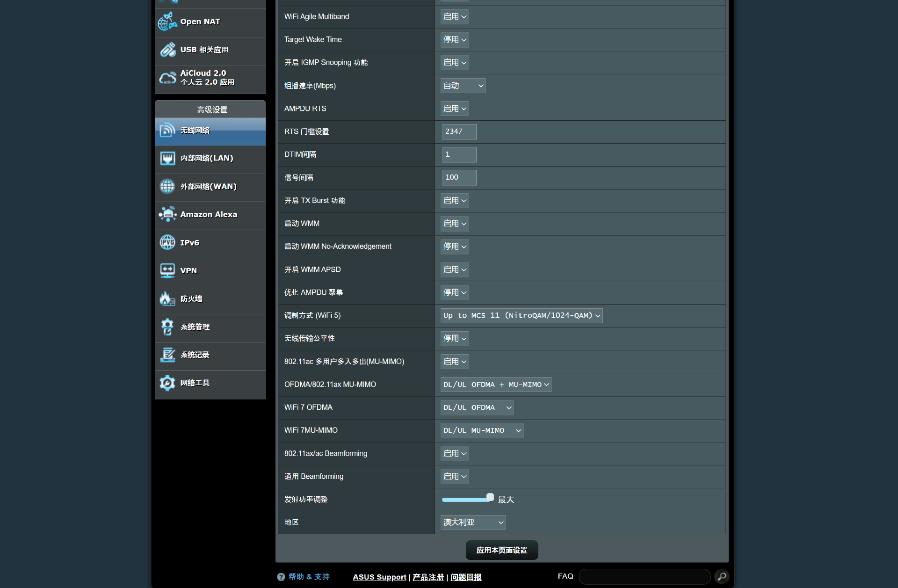Click the Open NAT globe icon
Screen dimensions: 898x588
167,22
